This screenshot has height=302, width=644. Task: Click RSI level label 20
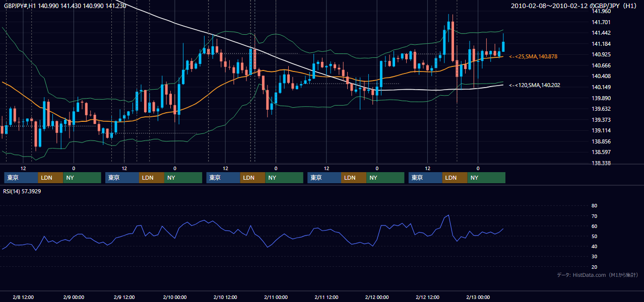594,267
